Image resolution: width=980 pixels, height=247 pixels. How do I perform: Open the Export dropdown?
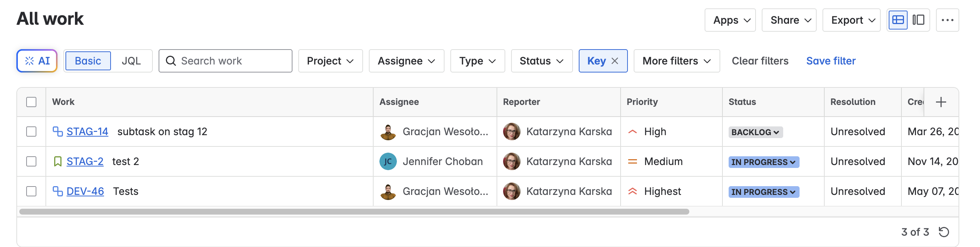tap(851, 20)
